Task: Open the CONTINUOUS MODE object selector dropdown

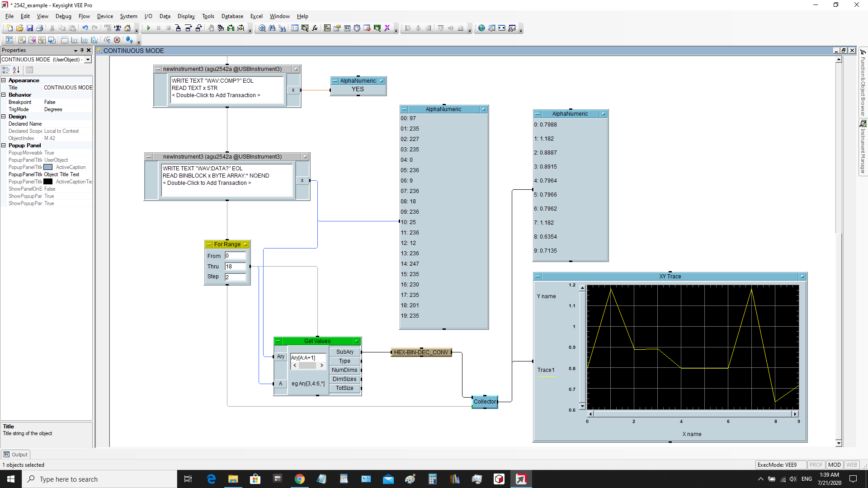Action: point(88,60)
